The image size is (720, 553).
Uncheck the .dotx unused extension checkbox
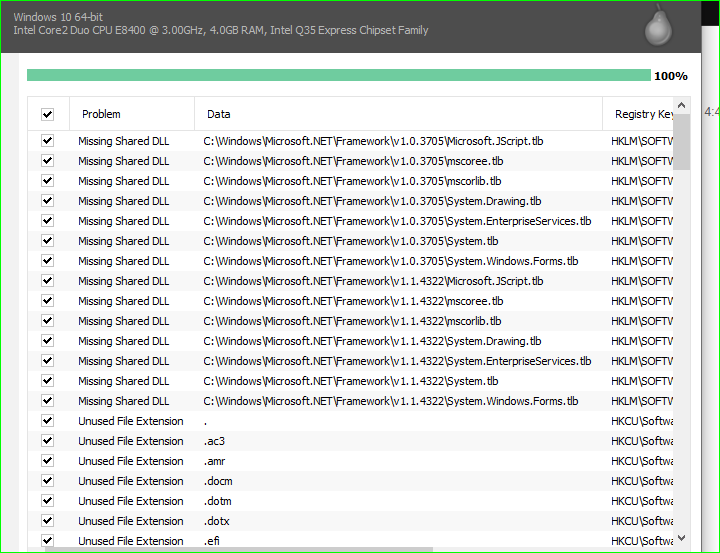coord(47,520)
